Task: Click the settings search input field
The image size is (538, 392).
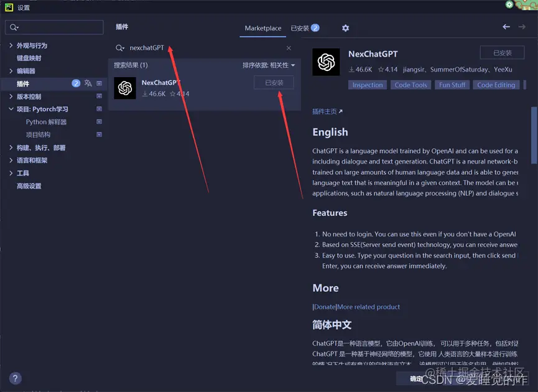Action: click(x=54, y=27)
